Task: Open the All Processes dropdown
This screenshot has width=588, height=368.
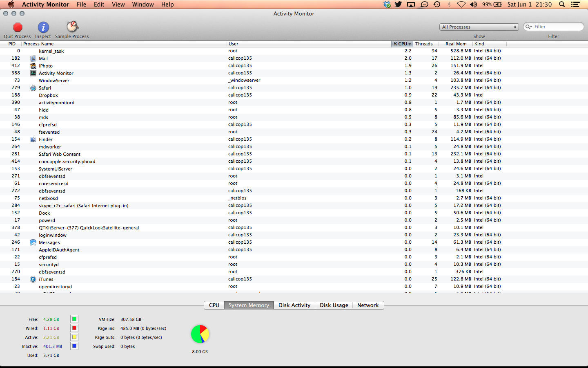Action: (x=479, y=27)
